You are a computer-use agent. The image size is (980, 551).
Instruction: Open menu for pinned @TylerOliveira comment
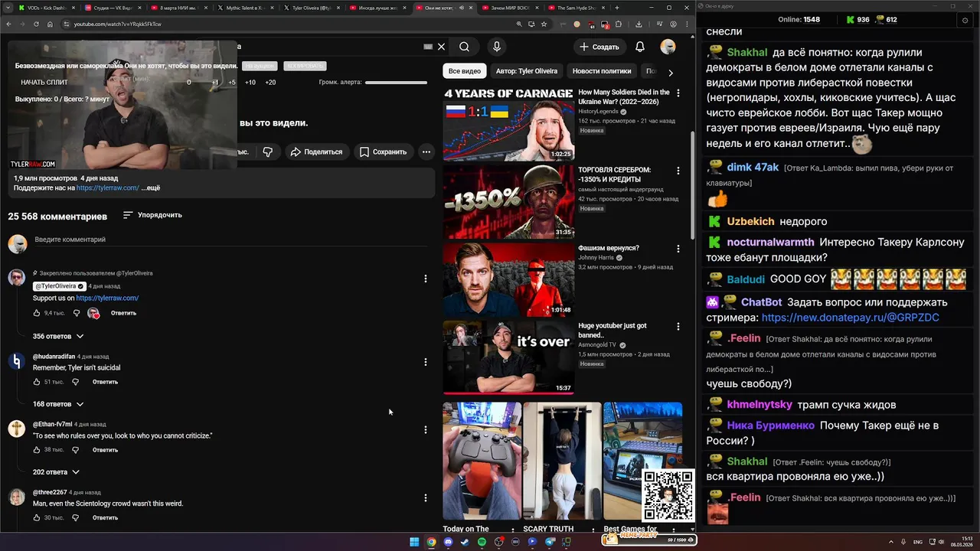click(x=426, y=279)
